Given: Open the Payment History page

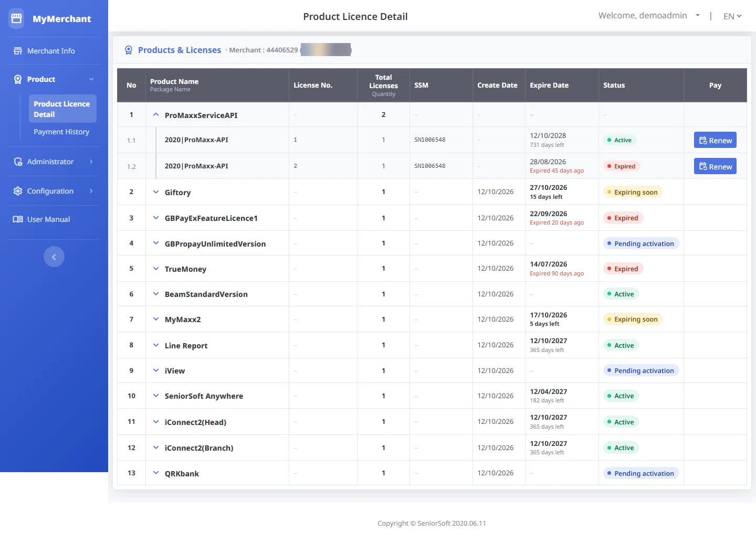Looking at the screenshot, I should click(x=61, y=132).
